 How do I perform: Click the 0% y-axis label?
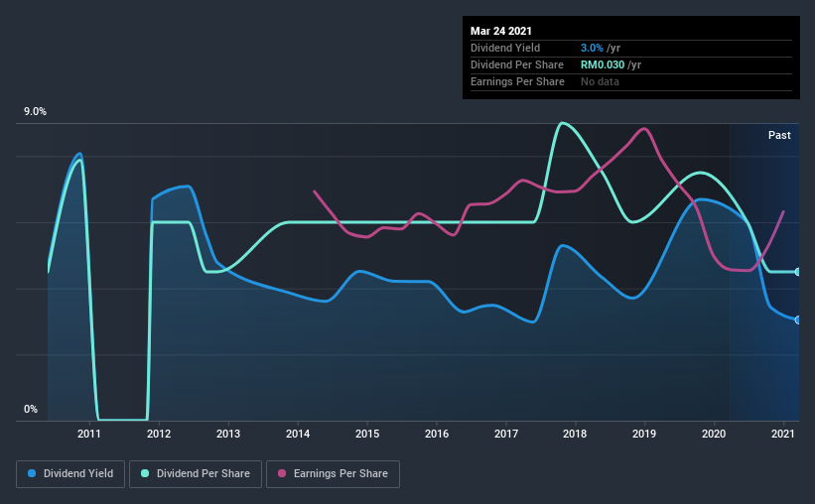coord(31,410)
